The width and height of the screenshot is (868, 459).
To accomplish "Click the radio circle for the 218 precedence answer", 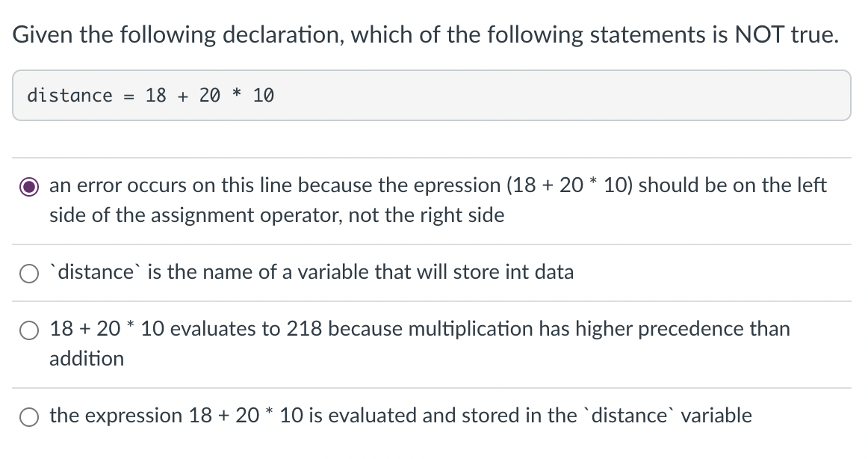I will pyautogui.click(x=28, y=330).
